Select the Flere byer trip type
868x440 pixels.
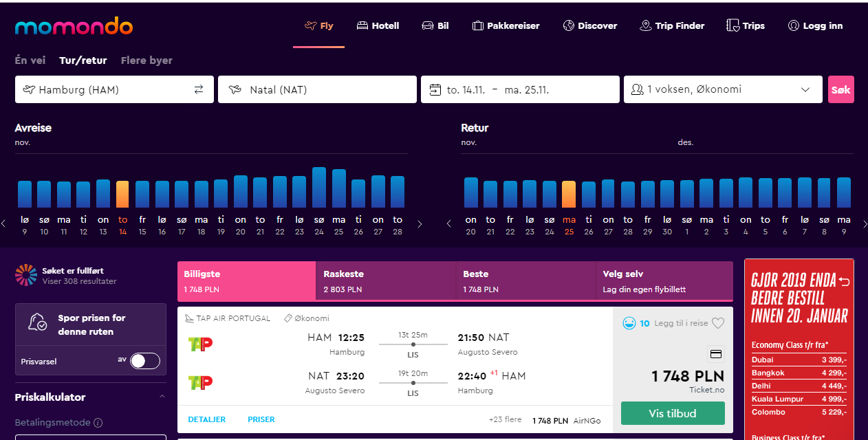(x=147, y=60)
